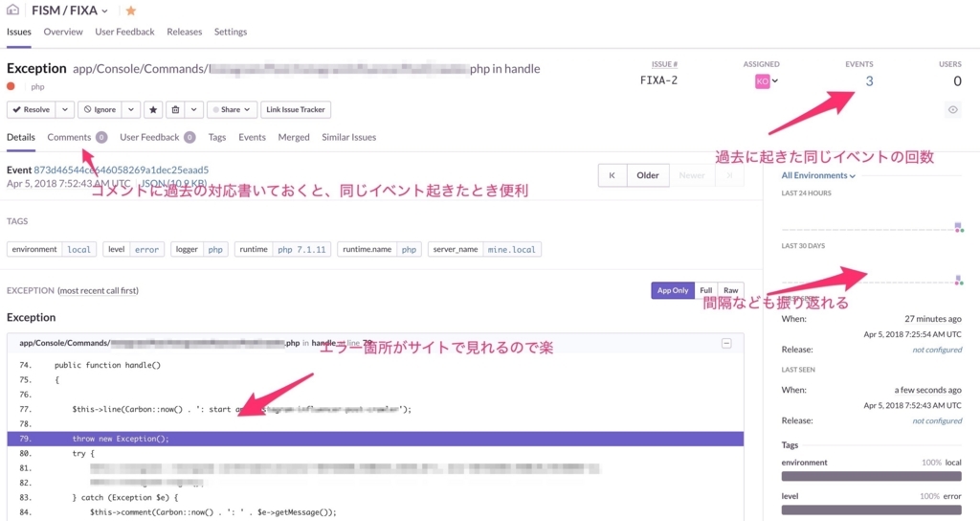Open event ID 873d46544ce646058269a1dec25eaad5 link

122,170
